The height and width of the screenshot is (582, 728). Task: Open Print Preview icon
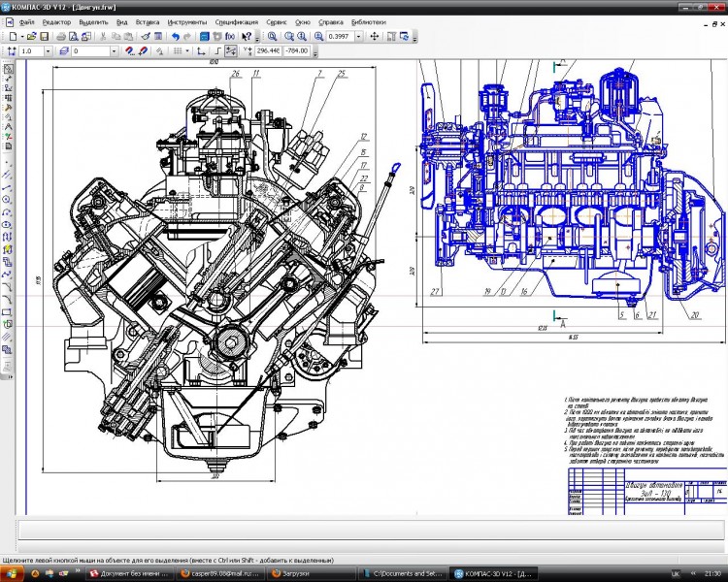74,36
